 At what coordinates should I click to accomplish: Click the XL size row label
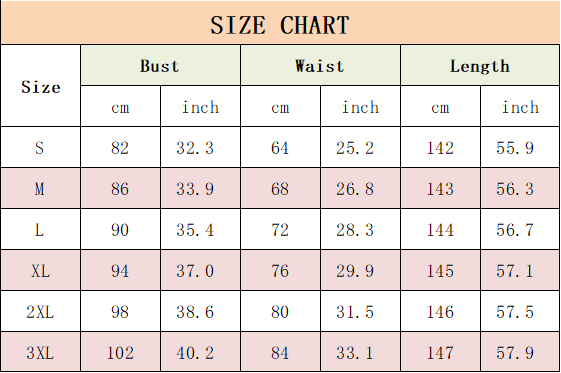(40, 270)
